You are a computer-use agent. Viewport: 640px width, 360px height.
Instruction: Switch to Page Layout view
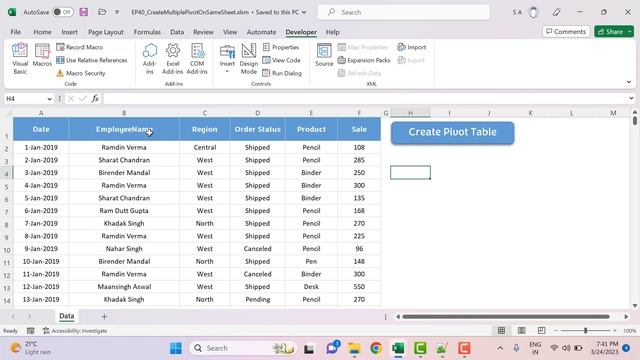pos(522,331)
